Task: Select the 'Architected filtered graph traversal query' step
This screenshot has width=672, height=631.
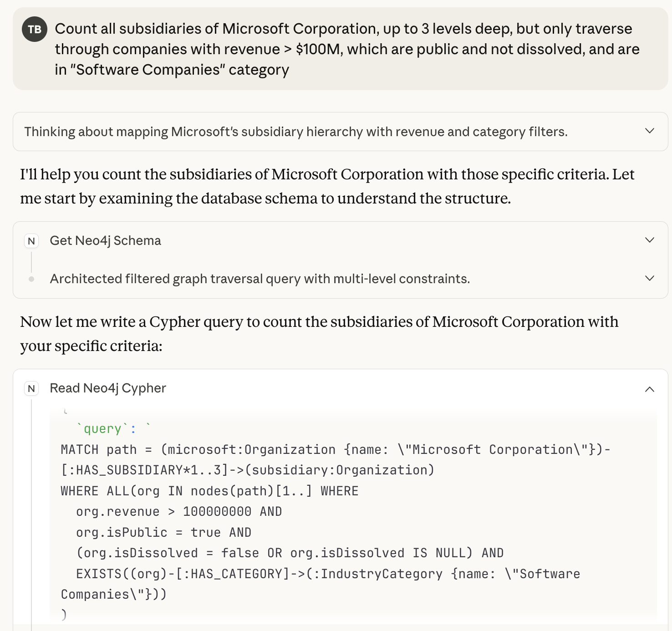Action: pos(260,279)
